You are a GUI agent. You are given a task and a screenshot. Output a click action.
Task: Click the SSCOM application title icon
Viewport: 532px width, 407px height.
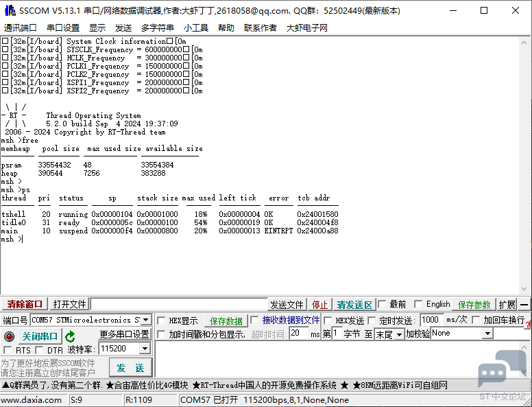10,10
